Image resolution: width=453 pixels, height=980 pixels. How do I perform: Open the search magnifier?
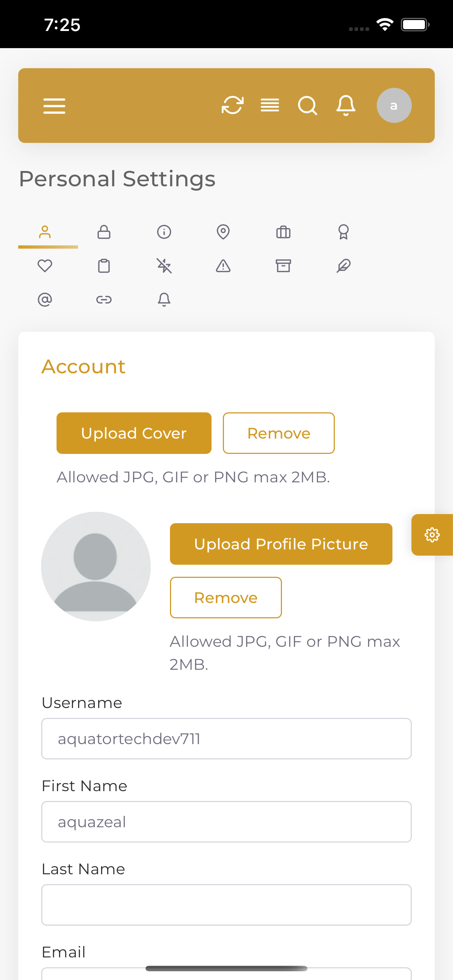click(307, 105)
